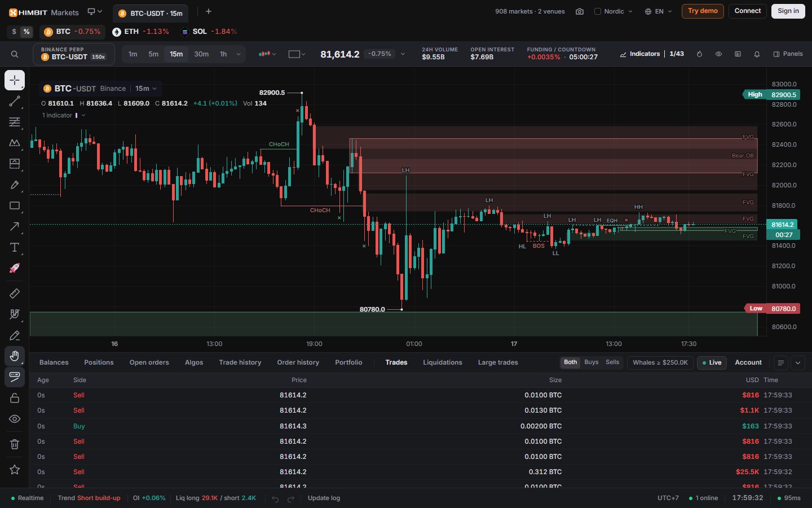Click the label tag tool icon
The height and width of the screenshot is (508, 812).
pyautogui.click(x=15, y=376)
